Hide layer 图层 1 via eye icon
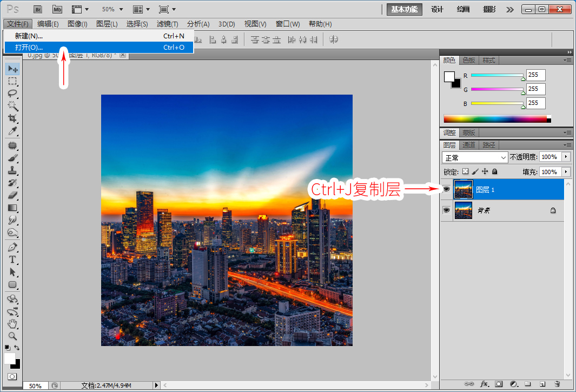576x392 pixels. pyautogui.click(x=446, y=189)
